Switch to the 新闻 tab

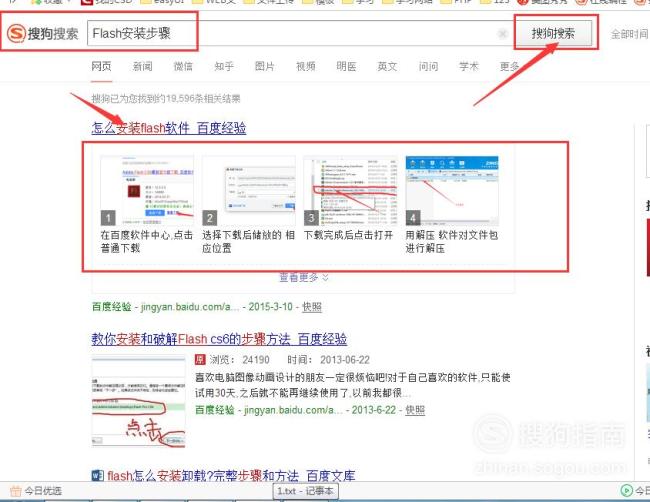tap(142, 66)
